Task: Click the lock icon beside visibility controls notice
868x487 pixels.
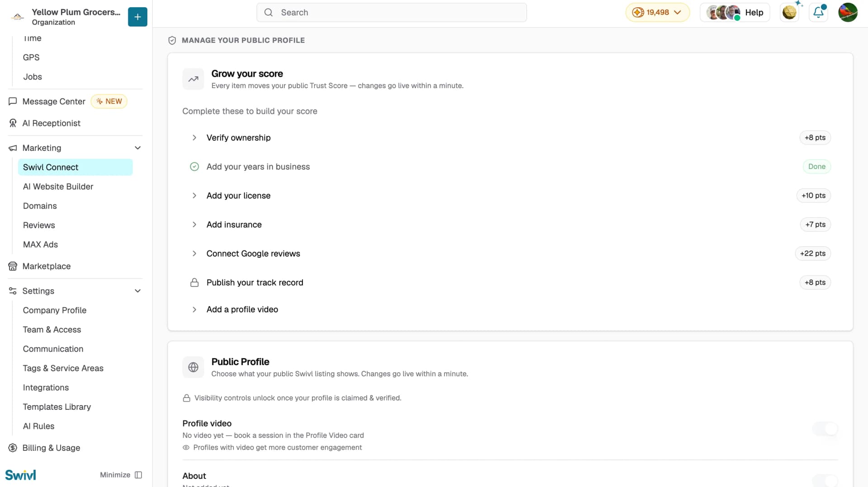Action: pos(186,398)
